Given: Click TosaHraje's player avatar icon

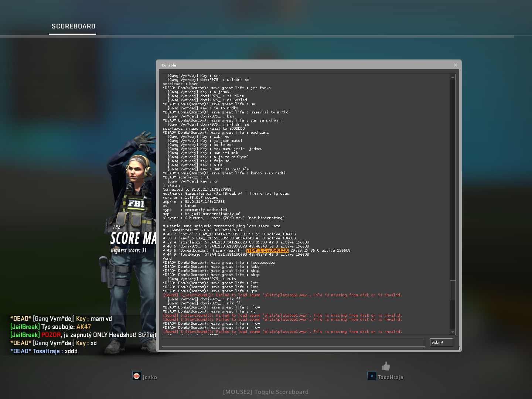Looking at the screenshot, I should click(x=371, y=376).
